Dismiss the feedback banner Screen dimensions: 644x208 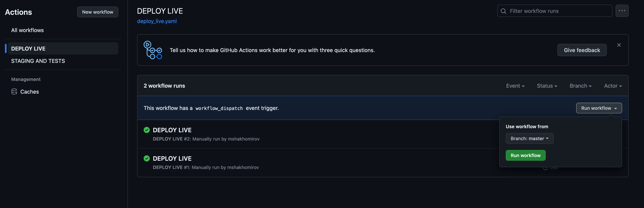(619, 45)
